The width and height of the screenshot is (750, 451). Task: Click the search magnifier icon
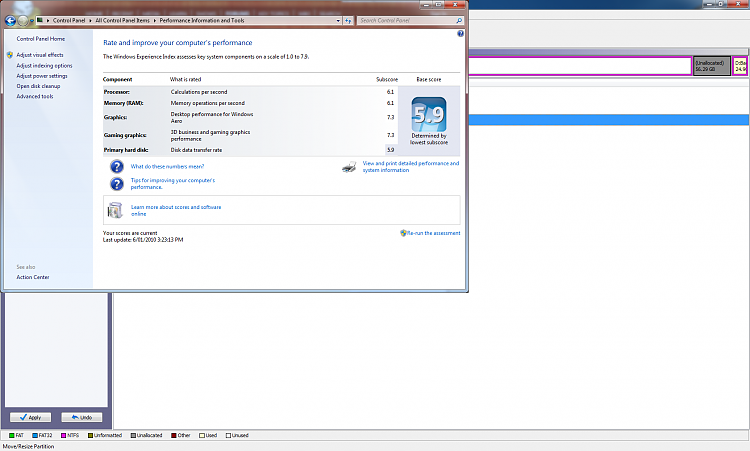(459, 21)
